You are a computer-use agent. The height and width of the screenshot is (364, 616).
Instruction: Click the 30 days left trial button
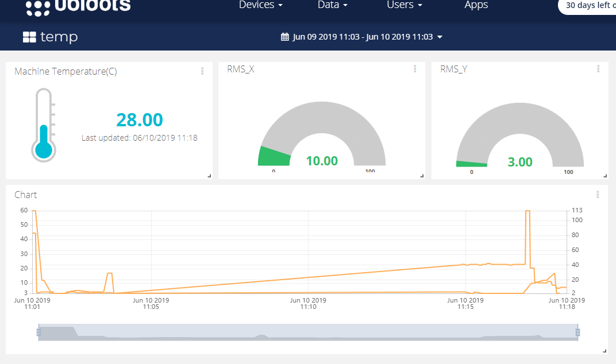click(587, 6)
